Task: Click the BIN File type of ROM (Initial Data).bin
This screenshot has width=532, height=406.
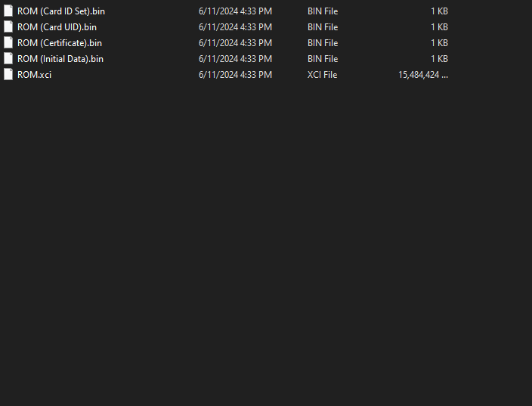Action: pyautogui.click(x=323, y=59)
